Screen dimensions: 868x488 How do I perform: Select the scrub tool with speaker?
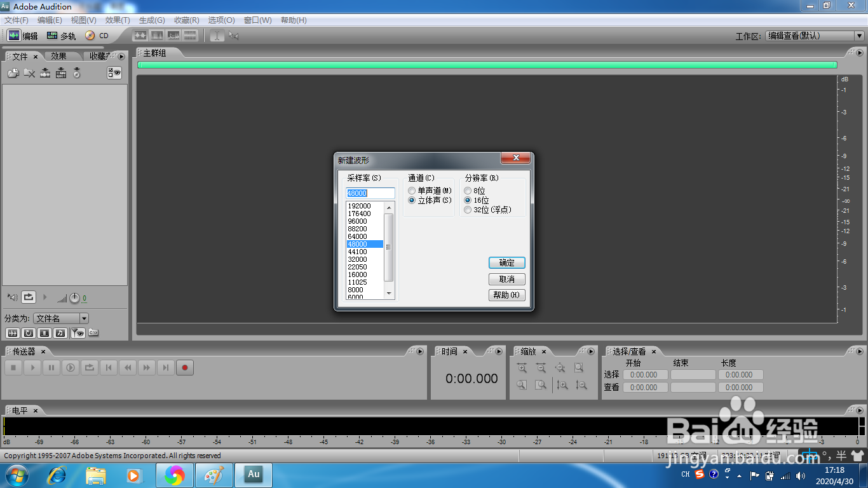[x=234, y=36]
